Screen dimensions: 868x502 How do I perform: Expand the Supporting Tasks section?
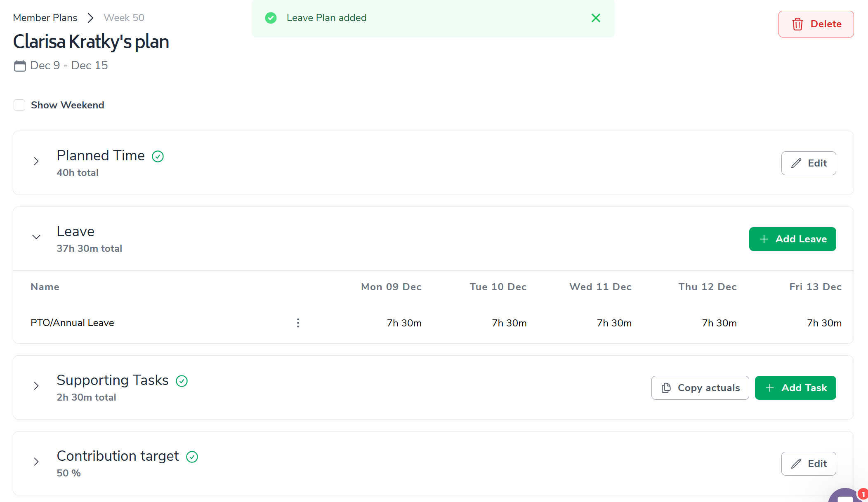pyautogui.click(x=36, y=386)
